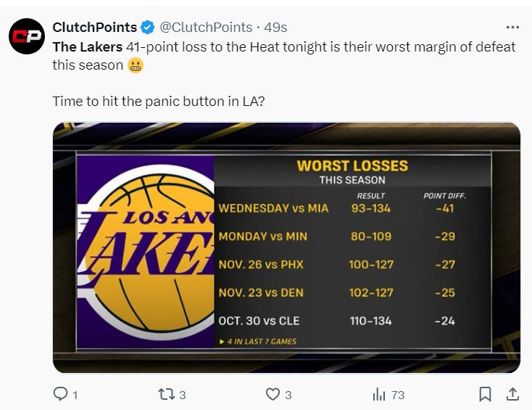Like the tweet with heart icon
Viewport: 532px width, 410px height.
coord(273,394)
